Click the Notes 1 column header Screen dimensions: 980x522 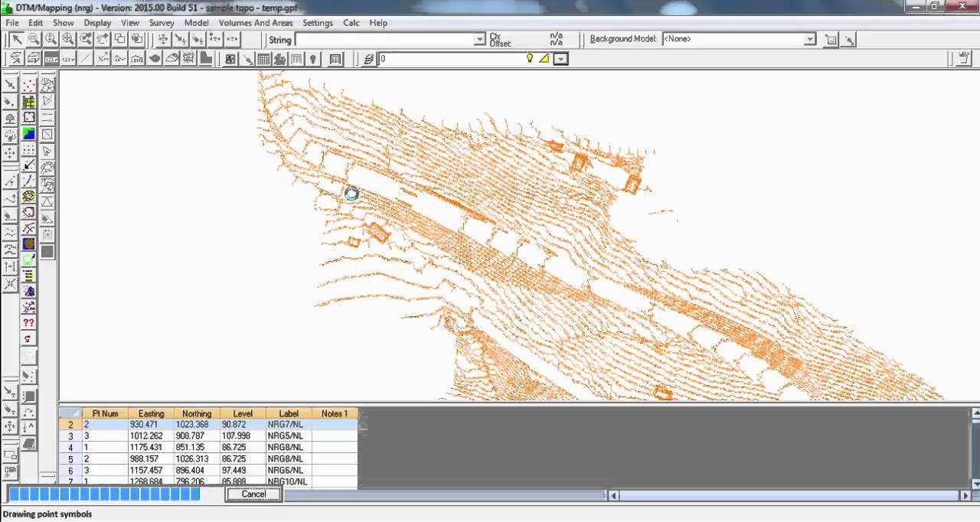(335, 413)
